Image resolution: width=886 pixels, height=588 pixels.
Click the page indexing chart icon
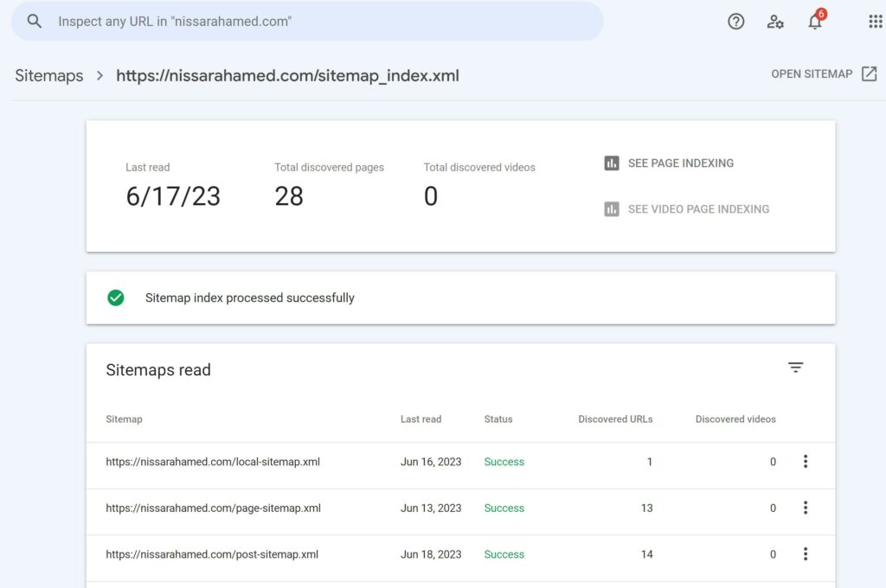[x=610, y=163]
